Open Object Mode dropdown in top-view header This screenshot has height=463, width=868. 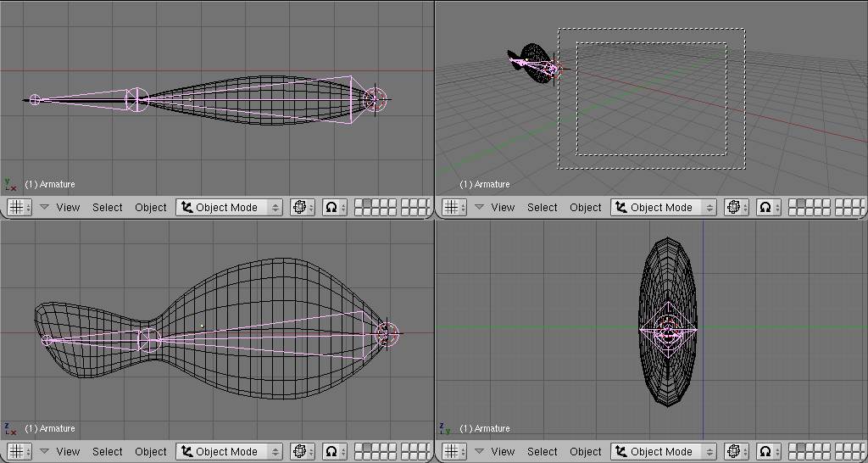point(229,207)
